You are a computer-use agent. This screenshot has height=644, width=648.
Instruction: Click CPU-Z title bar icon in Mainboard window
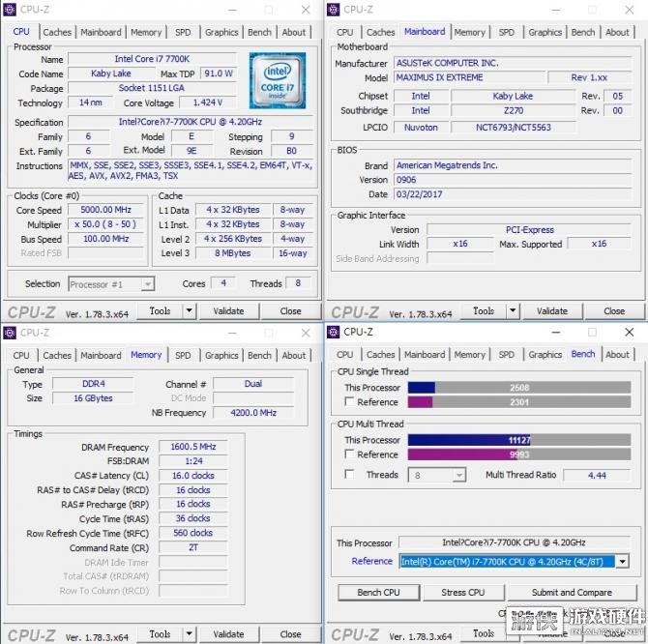click(334, 10)
